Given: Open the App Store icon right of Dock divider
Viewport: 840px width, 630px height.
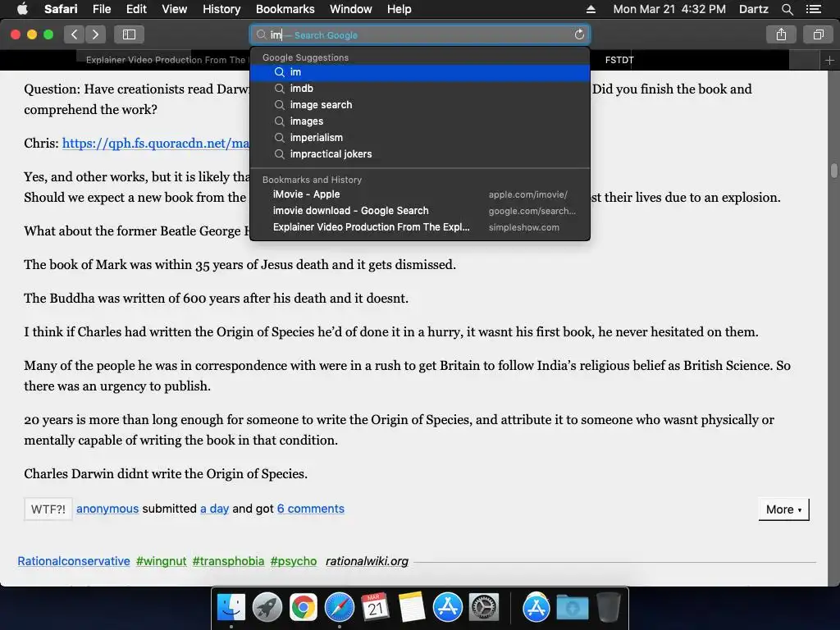Looking at the screenshot, I should pos(536,608).
